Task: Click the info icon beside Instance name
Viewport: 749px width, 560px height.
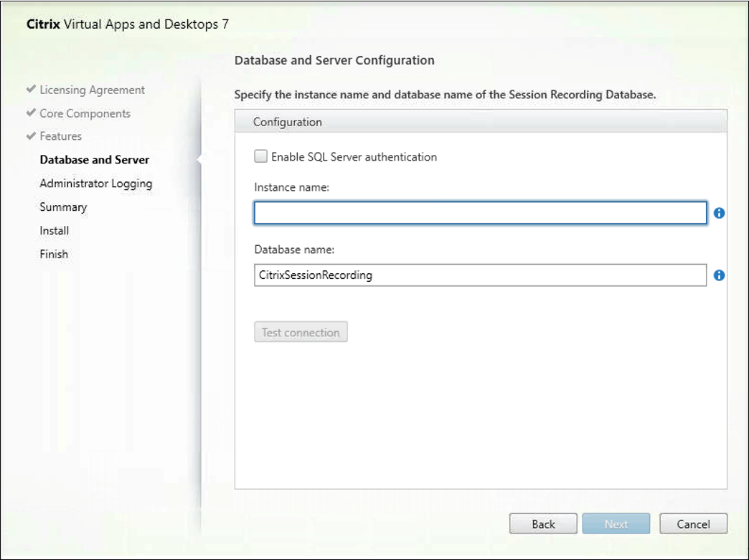Action: tap(719, 213)
